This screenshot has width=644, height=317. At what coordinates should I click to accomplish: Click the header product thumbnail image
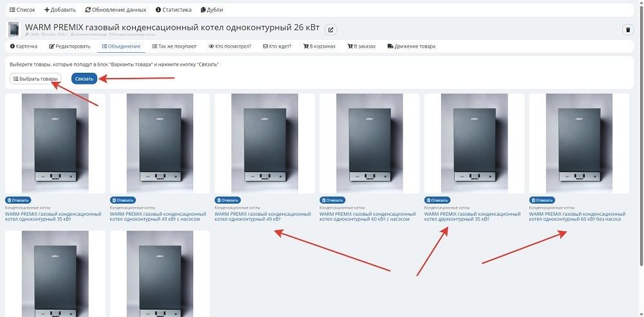(14, 30)
